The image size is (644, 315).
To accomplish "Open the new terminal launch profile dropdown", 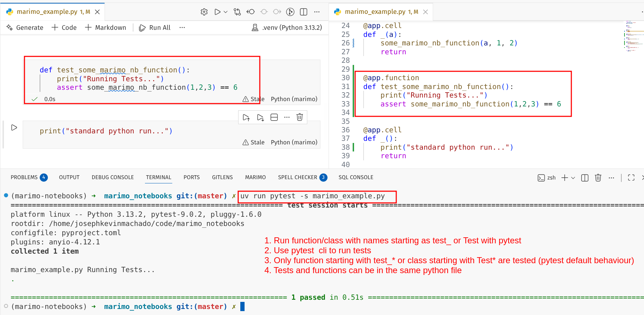I will (573, 178).
